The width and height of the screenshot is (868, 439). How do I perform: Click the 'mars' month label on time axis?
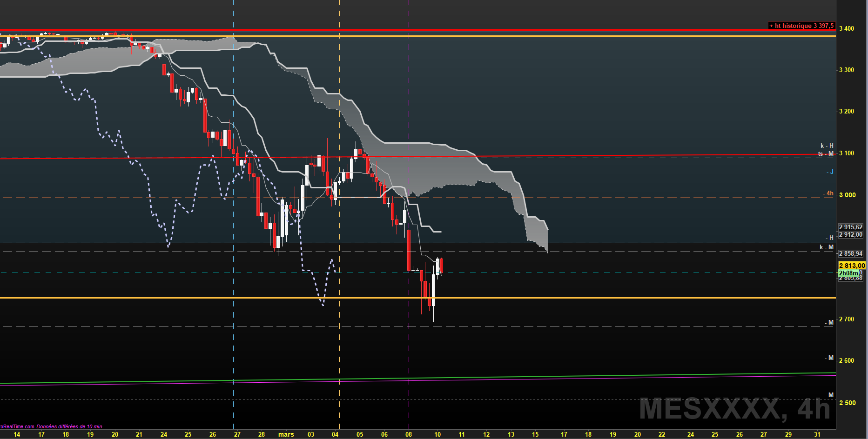[x=286, y=434]
